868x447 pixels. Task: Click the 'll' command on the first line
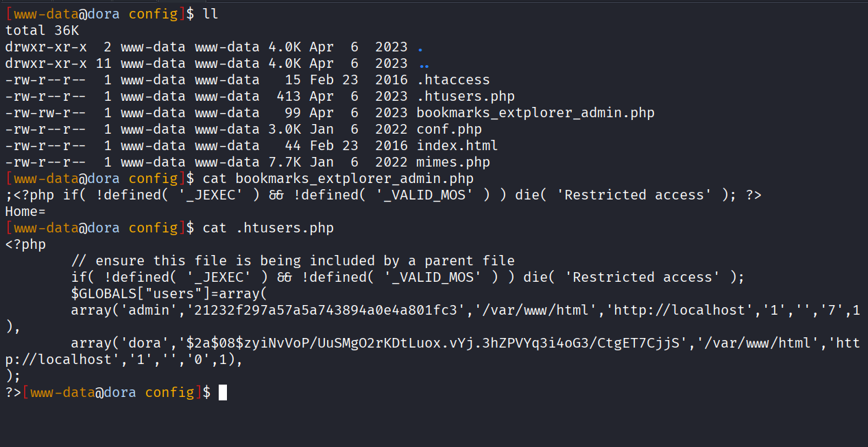[210, 14]
